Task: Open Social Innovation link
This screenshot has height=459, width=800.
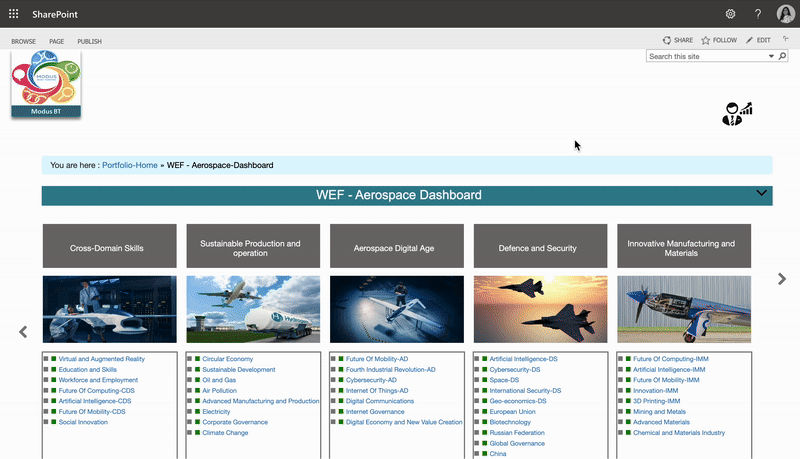Action: [83, 422]
